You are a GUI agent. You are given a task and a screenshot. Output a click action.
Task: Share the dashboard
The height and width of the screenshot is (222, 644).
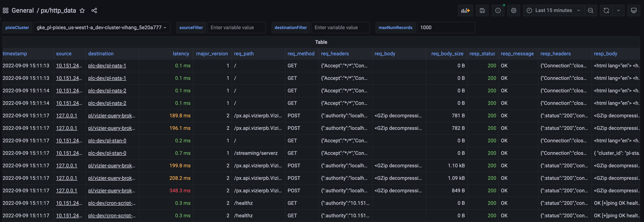[x=94, y=11]
